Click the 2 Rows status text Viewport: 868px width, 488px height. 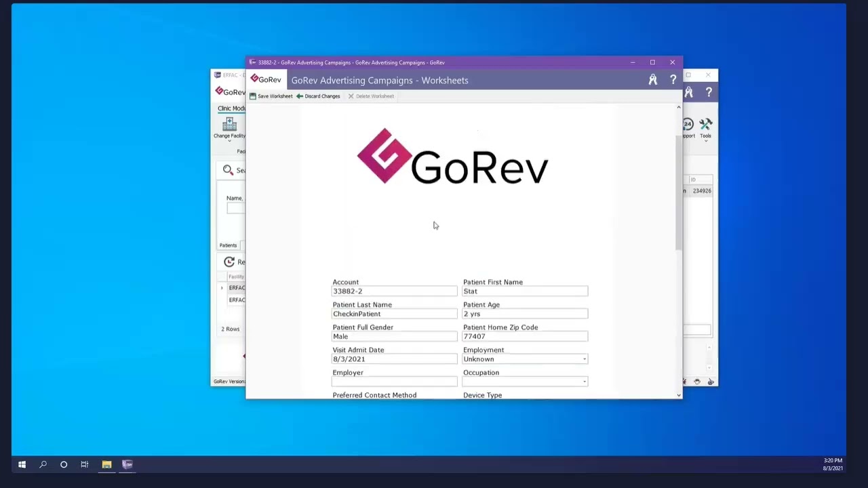click(x=231, y=329)
